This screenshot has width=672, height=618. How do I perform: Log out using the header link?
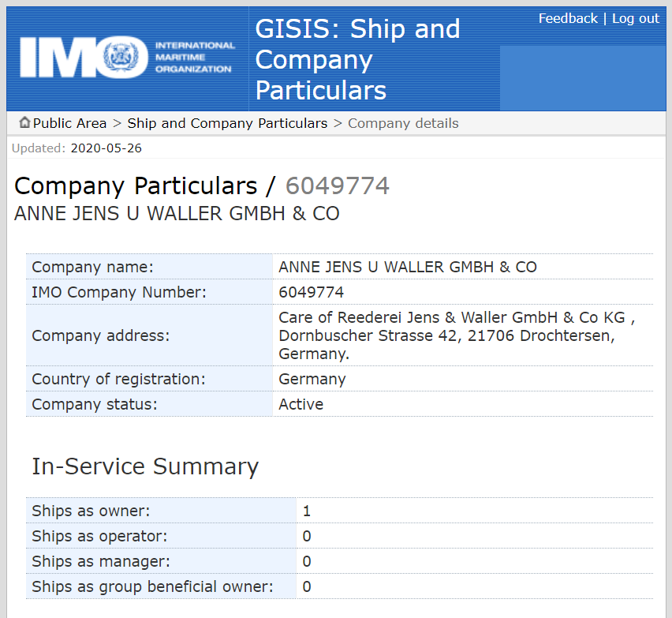636,18
